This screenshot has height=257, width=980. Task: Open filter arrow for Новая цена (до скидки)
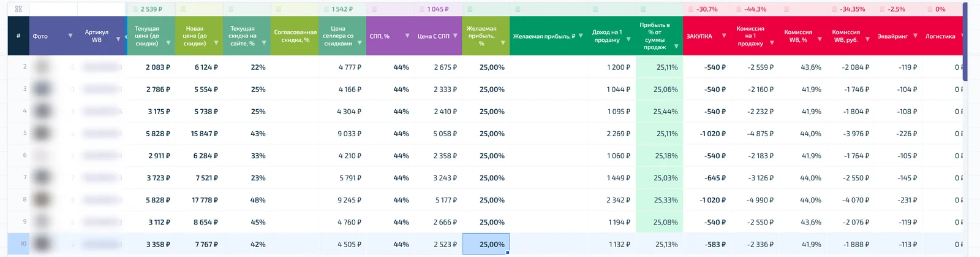click(x=216, y=43)
